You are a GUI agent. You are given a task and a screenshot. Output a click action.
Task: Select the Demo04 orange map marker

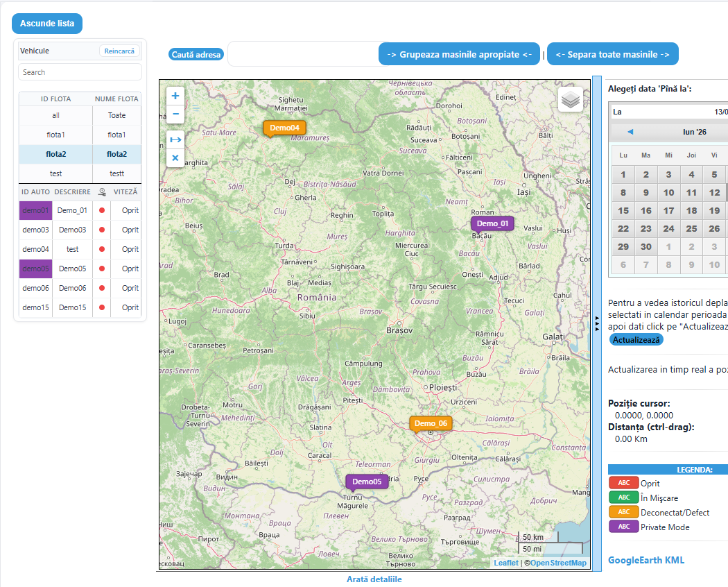click(x=284, y=128)
